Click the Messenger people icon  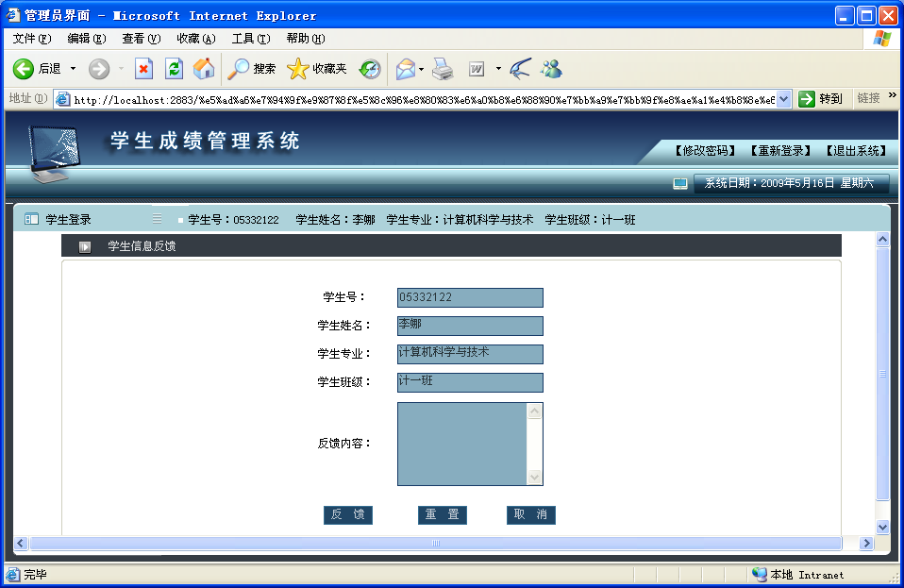[x=551, y=69]
